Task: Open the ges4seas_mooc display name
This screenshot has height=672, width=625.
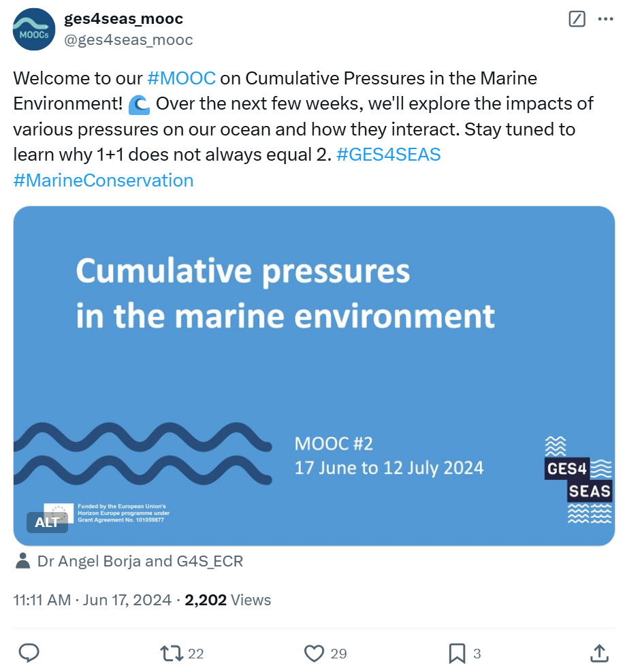Action: coord(123,19)
